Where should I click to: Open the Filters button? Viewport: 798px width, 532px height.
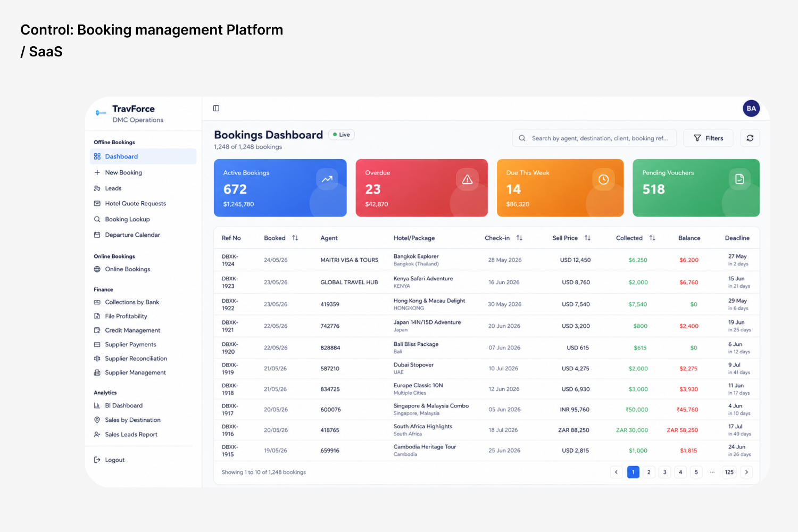[x=708, y=138]
